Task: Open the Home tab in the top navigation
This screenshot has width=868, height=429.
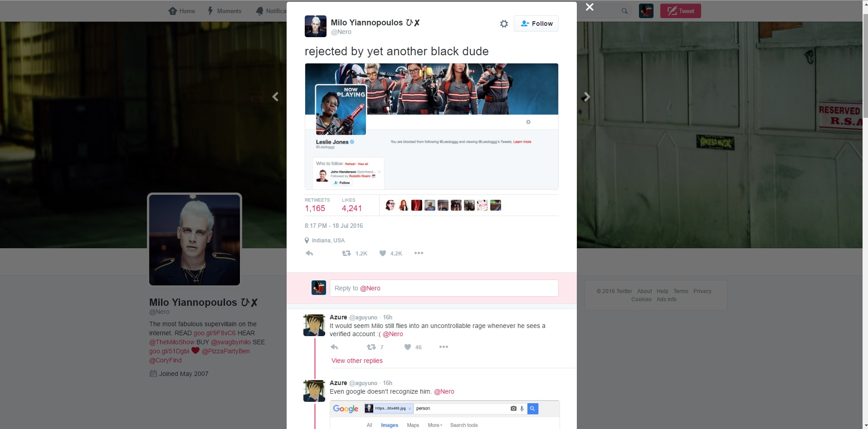Action: 181,11
